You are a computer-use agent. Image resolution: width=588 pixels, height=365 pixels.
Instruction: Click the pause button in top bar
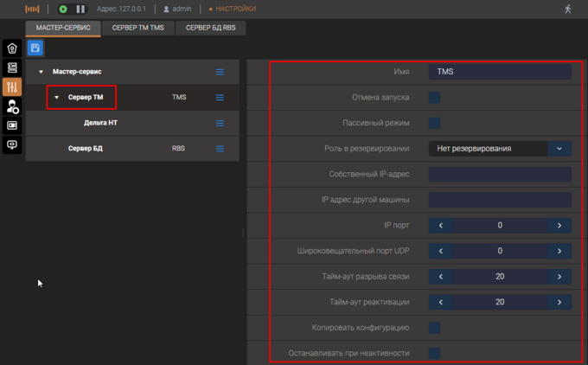pos(80,9)
